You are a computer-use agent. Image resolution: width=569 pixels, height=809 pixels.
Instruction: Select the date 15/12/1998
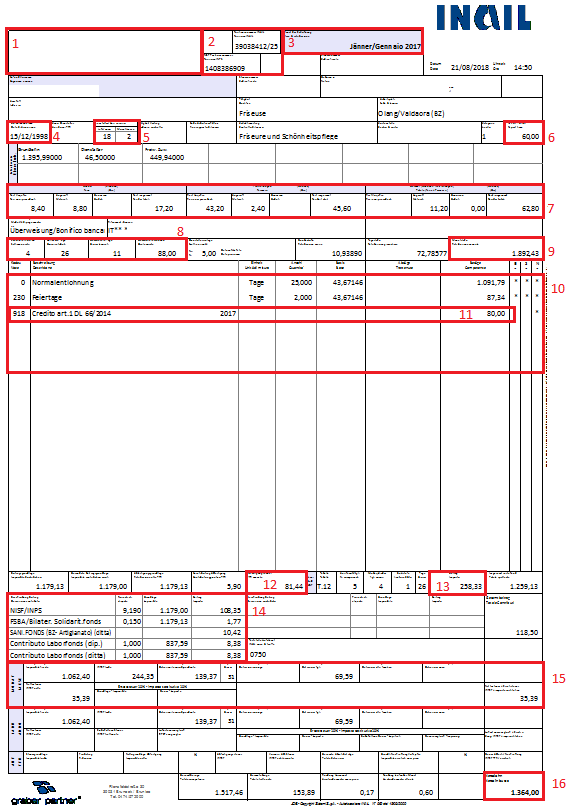click(29, 137)
